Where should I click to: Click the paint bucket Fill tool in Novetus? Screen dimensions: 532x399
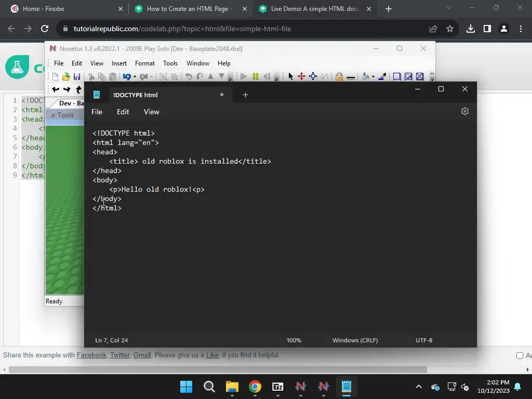pos(365,76)
